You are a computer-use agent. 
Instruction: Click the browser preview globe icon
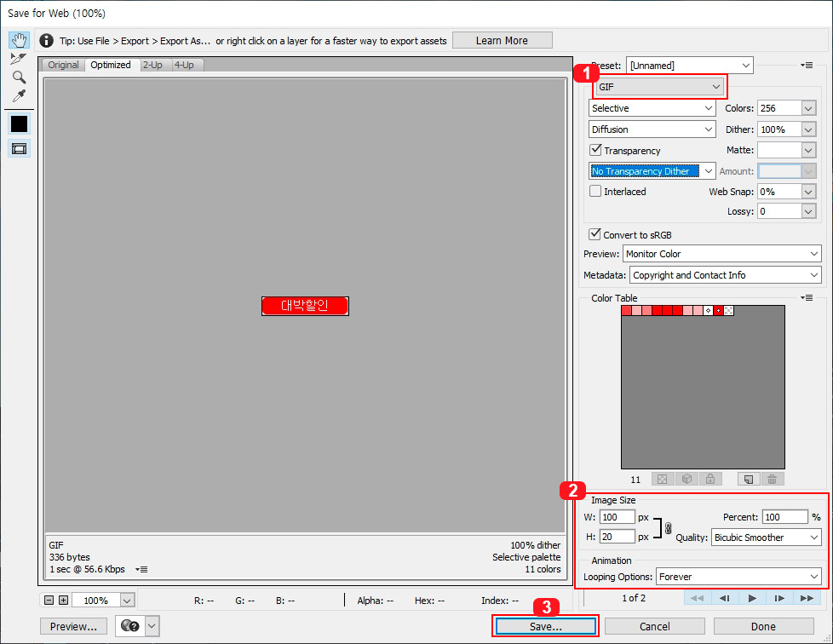(129, 626)
